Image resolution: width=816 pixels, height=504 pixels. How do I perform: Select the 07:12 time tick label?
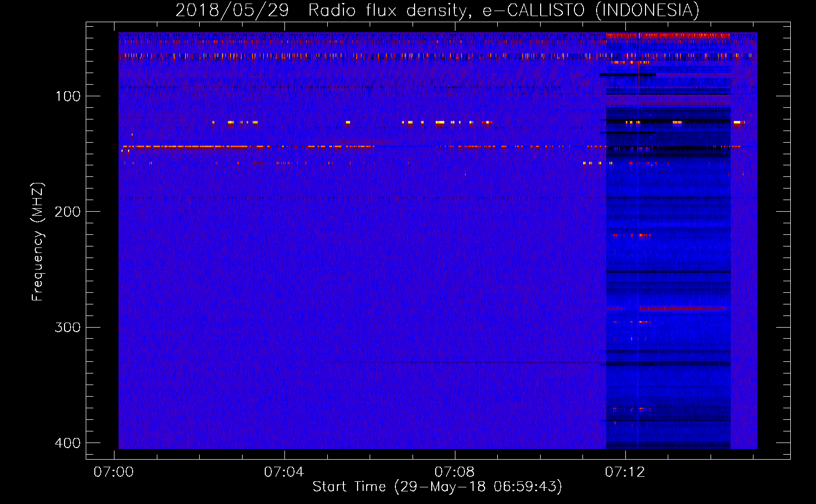pos(625,472)
